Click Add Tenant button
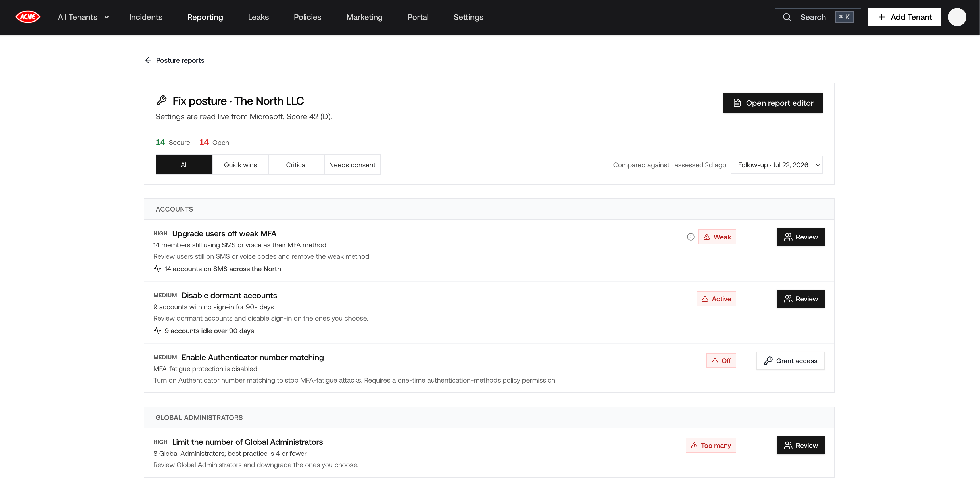The height and width of the screenshot is (489, 980). pyautogui.click(x=904, y=17)
